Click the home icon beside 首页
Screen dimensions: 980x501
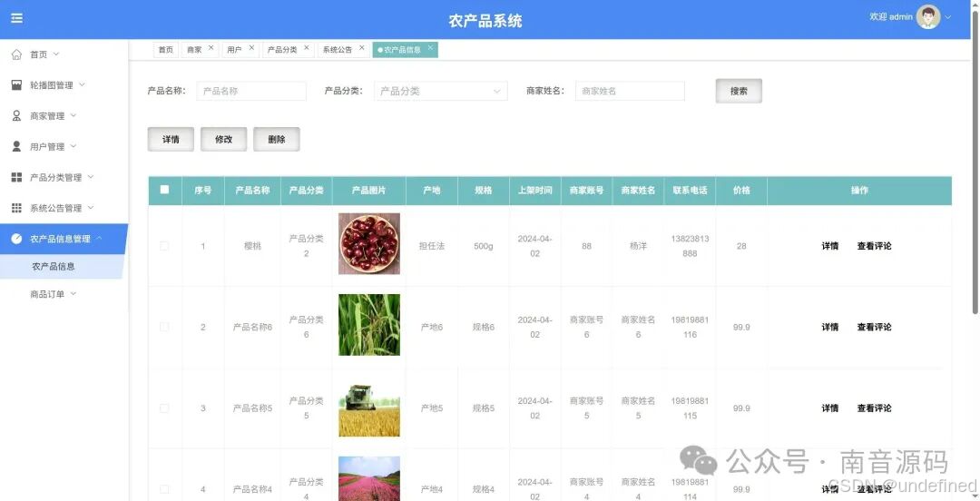17,55
